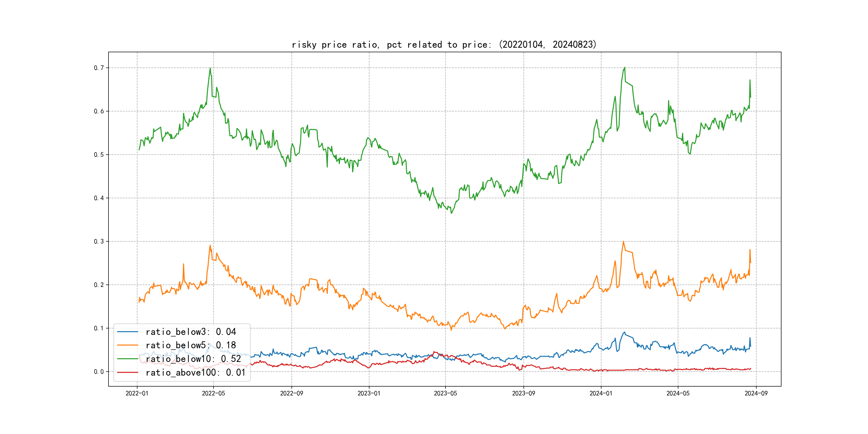This screenshot has width=868, height=434.
Task: Click the blue ratio_below3 legend line swatch
Action: point(127,332)
